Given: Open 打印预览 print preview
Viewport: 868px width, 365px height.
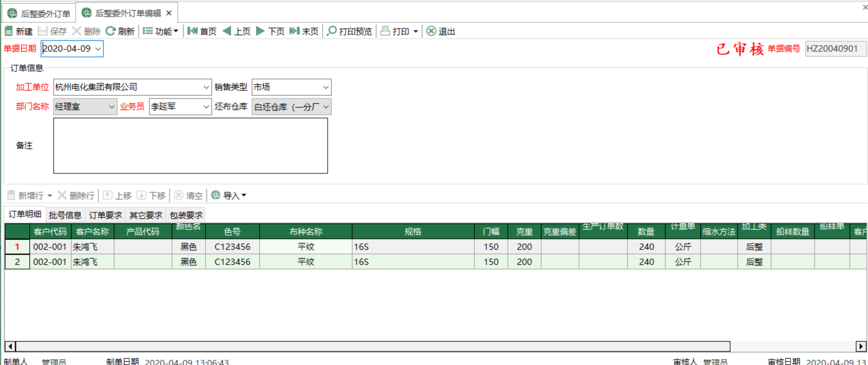Looking at the screenshot, I should 349,31.
